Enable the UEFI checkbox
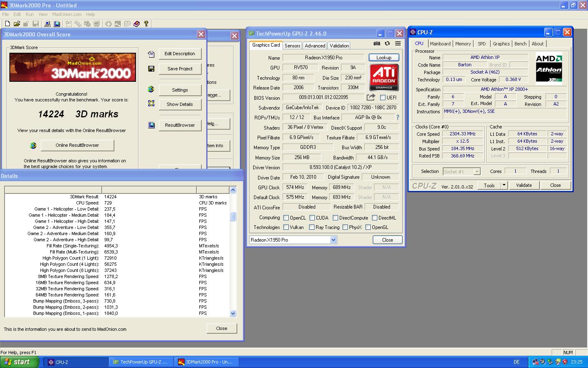 click(383, 98)
